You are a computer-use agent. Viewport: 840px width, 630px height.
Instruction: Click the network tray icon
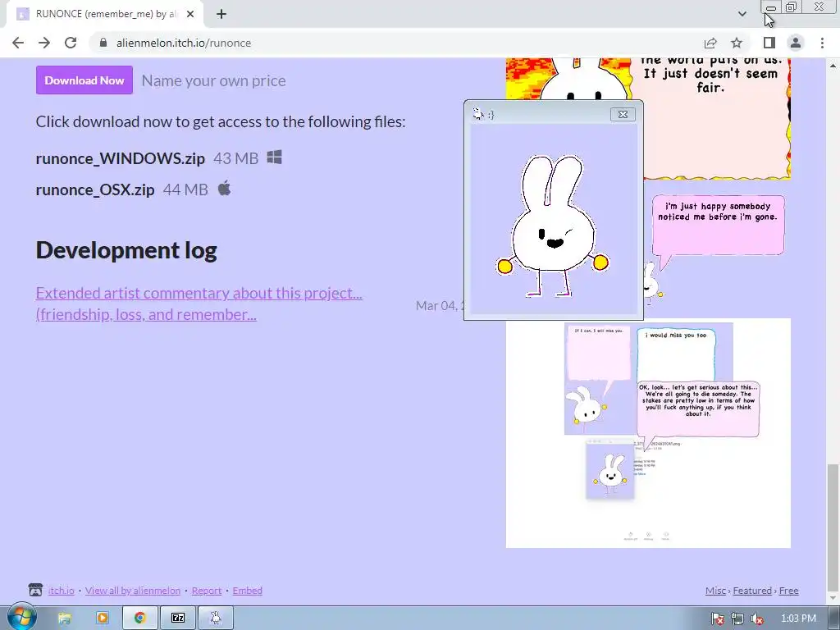click(737, 619)
